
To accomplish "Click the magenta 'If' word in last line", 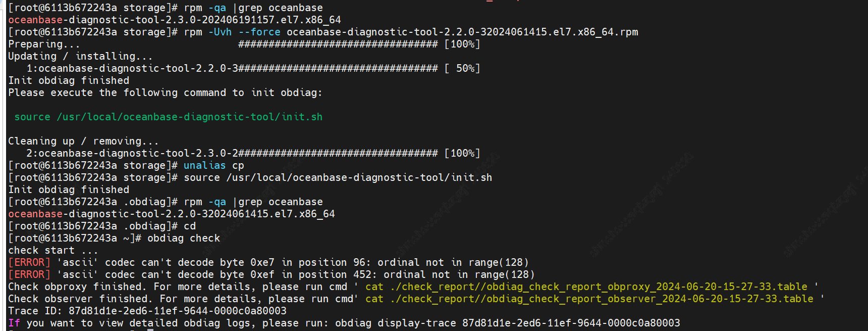I will (14, 323).
